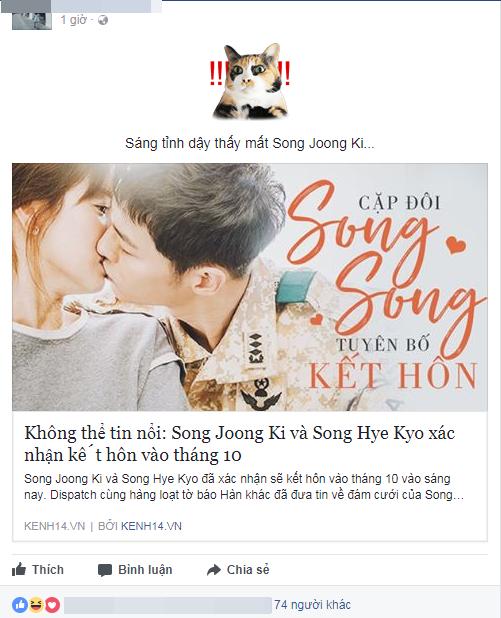Click the red Love heart reaction icon
This screenshot has height=618, width=501.
[x=52, y=604]
